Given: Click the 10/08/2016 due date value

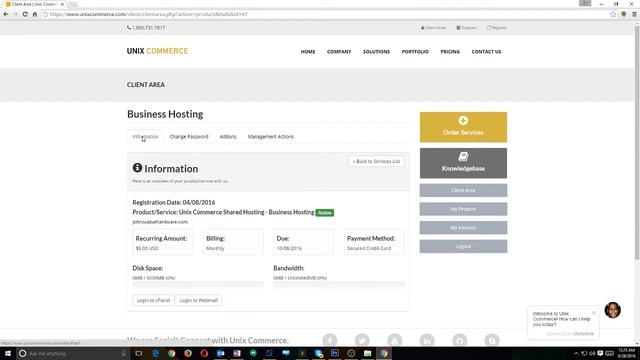Looking at the screenshot, I should (x=289, y=248).
